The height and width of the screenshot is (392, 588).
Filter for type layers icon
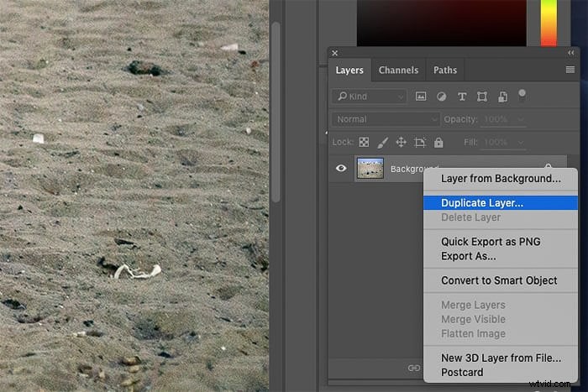pos(462,97)
